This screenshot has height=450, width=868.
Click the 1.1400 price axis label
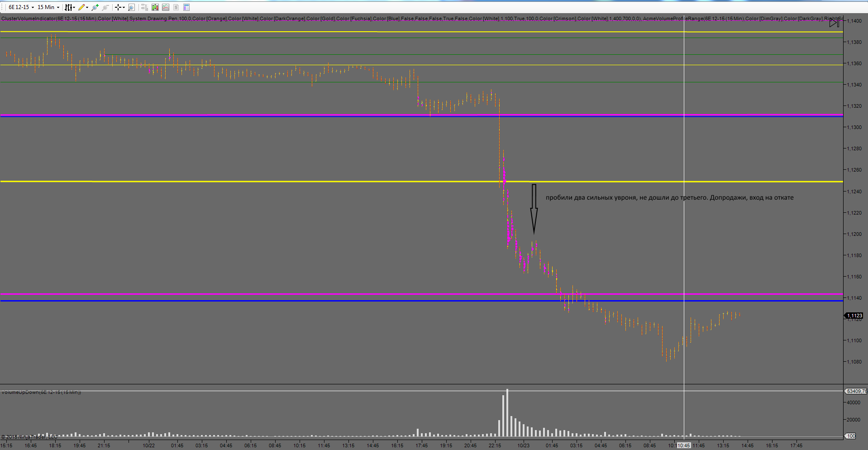click(854, 21)
